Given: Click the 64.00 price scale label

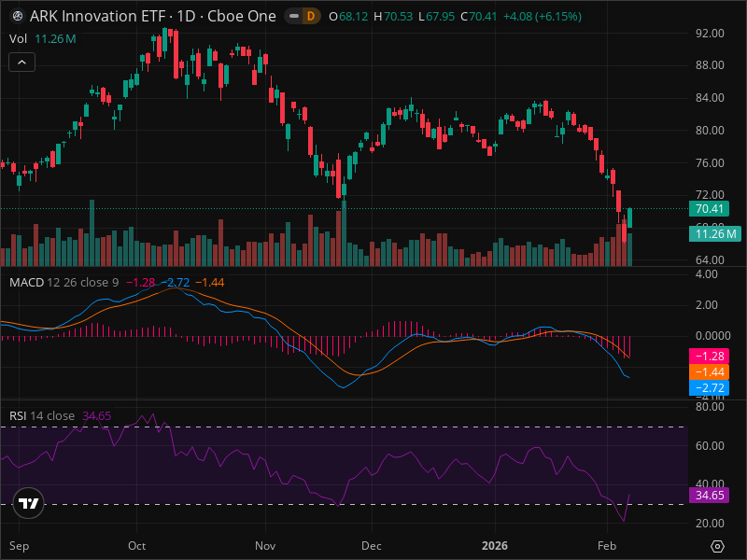Looking at the screenshot, I should 710,260.
